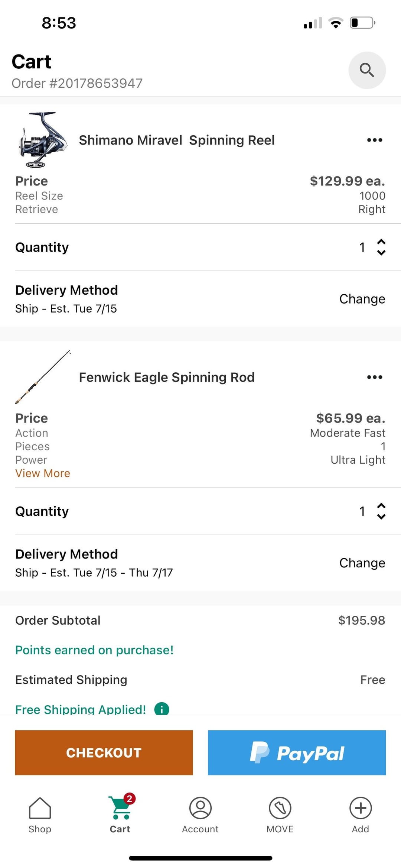Image resolution: width=401 pixels, height=868 pixels.
Task: Tap the Add plus icon
Action: click(x=360, y=814)
